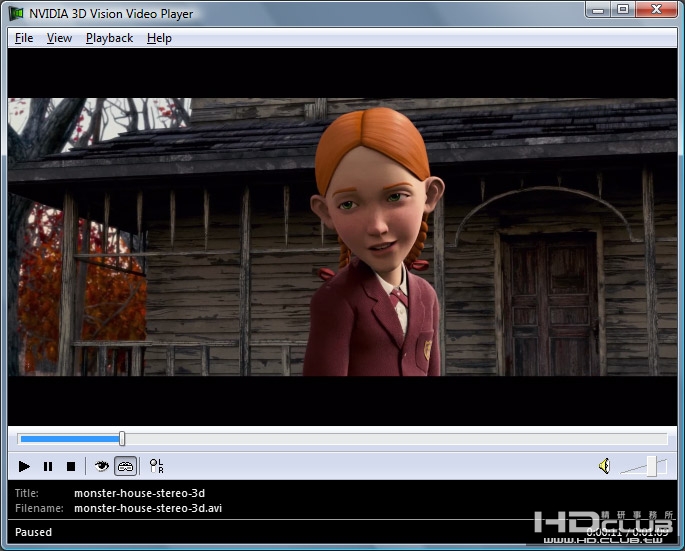685x551 pixels.
Task: Close the video player window
Action: pyautogui.click(x=657, y=9)
